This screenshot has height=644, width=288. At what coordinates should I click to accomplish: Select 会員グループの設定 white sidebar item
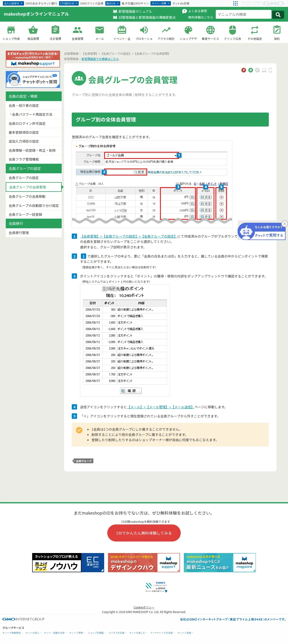click(x=34, y=178)
